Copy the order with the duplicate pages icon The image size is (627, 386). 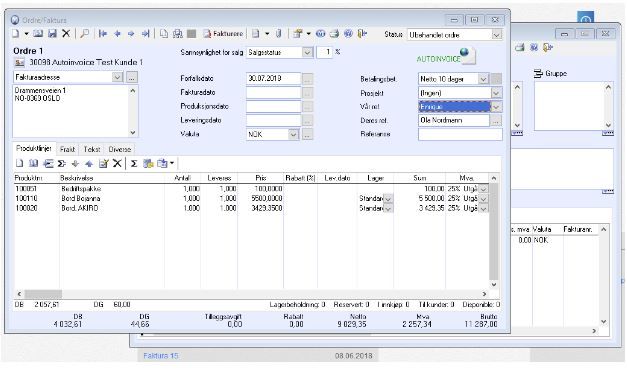tap(164, 34)
